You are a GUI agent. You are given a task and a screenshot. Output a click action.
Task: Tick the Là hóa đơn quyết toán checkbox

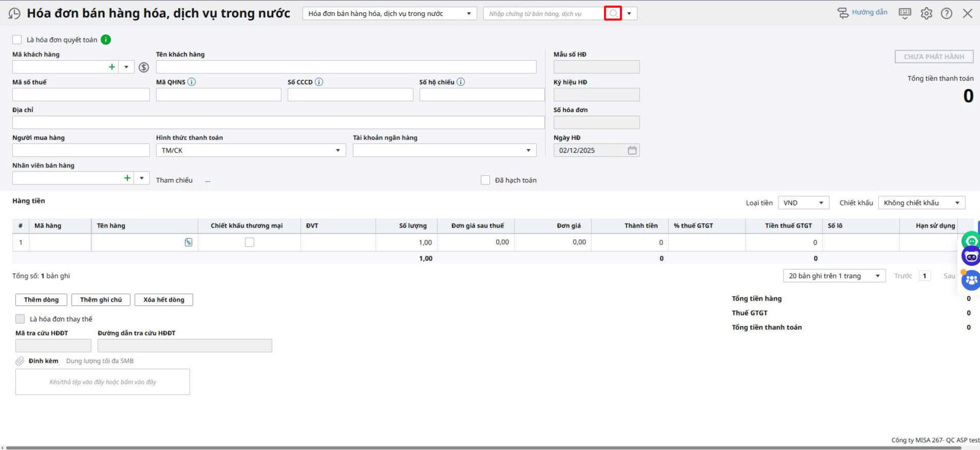17,40
